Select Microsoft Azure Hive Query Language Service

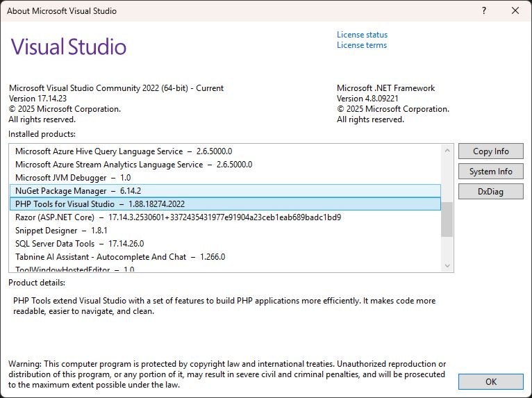(x=124, y=151)
